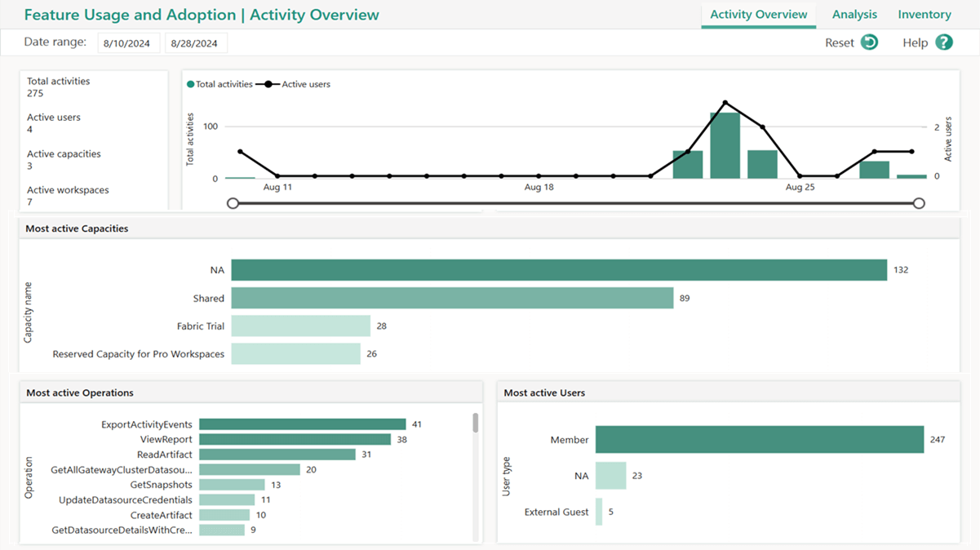Click the Fabric Trial bar
The image size is (980, 550).
(302, 326)
